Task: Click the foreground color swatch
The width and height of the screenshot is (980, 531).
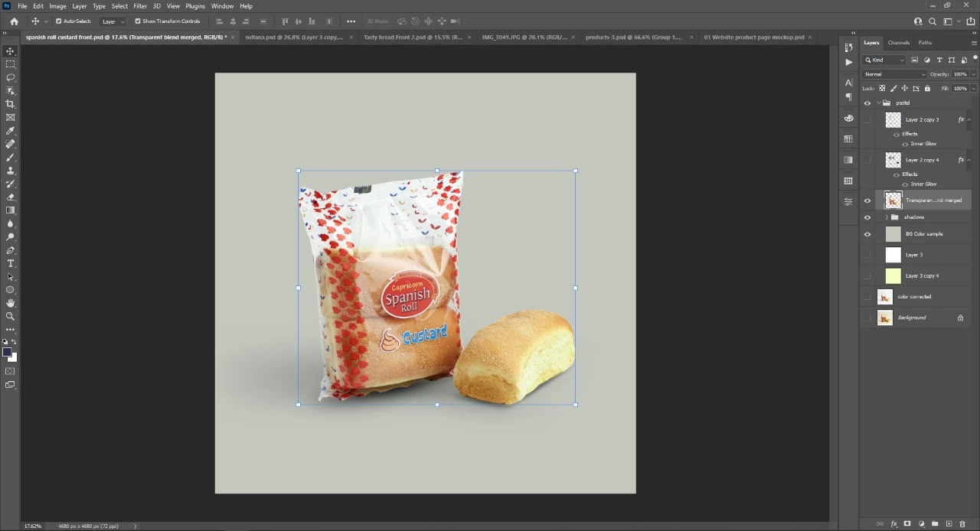Action: [x=7, y=353]
